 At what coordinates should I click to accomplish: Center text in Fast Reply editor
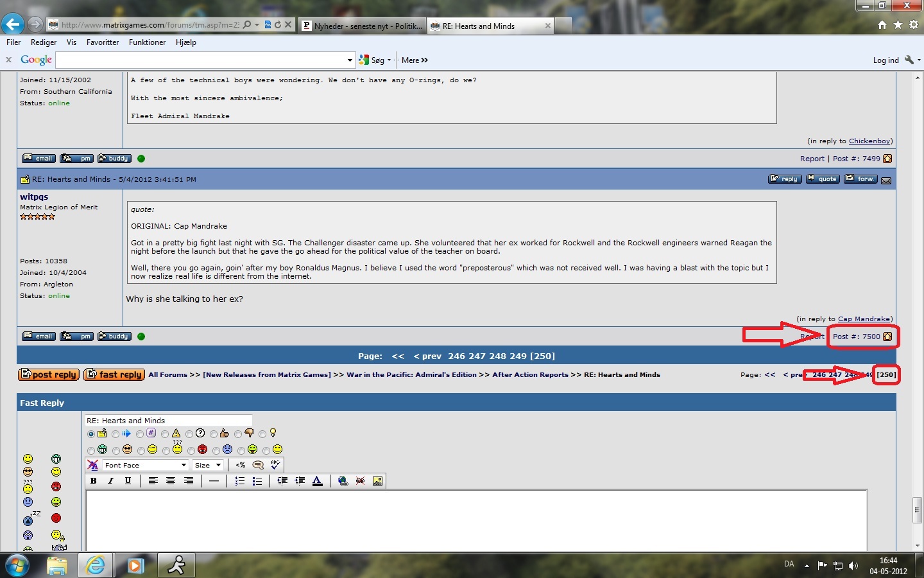pos(171,480)
